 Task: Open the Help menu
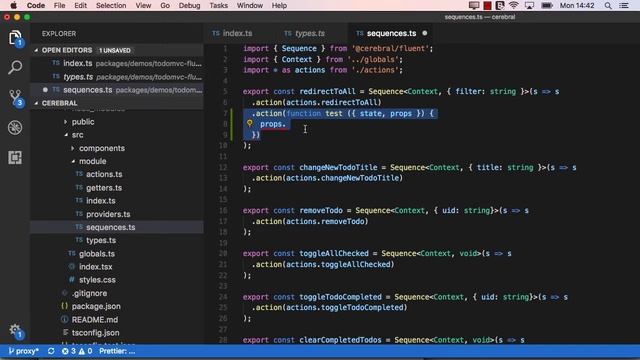click(279, 6)
